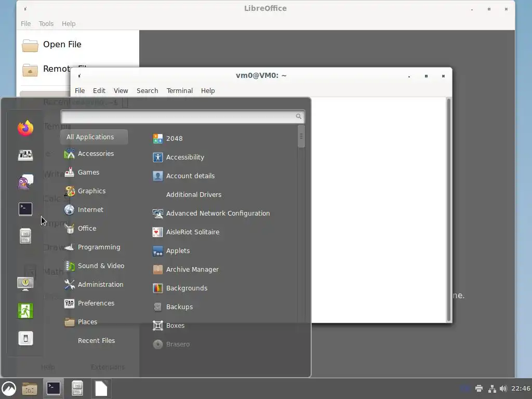This screenshot has height=399, width=532.
Task: Click the clock showing 22:46
Action: point(521,389)
